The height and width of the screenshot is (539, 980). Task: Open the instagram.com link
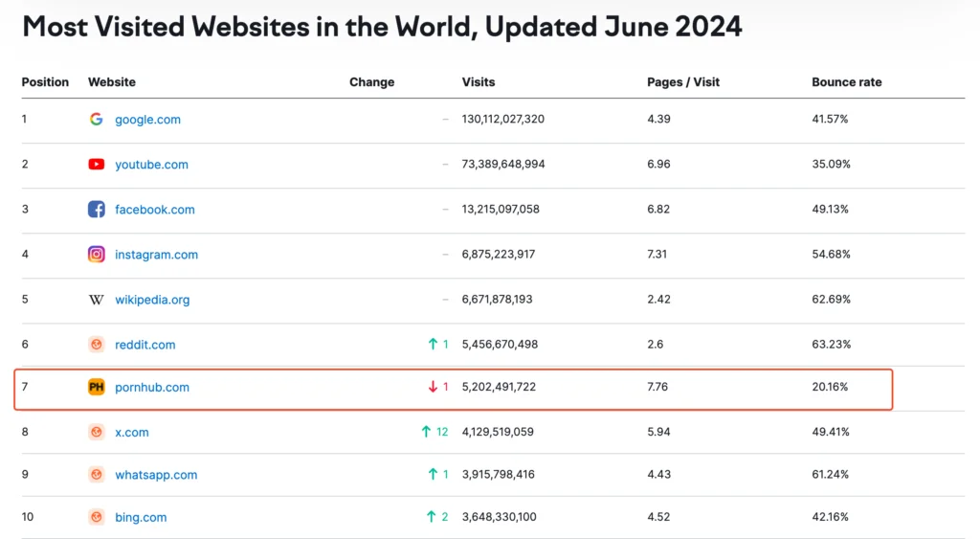[x=156, y=255]
